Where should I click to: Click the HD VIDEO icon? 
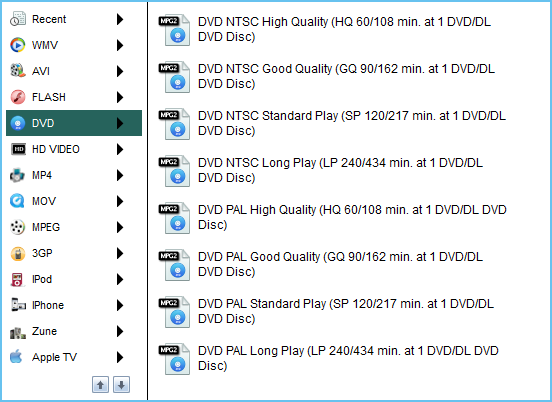point(18,149)
